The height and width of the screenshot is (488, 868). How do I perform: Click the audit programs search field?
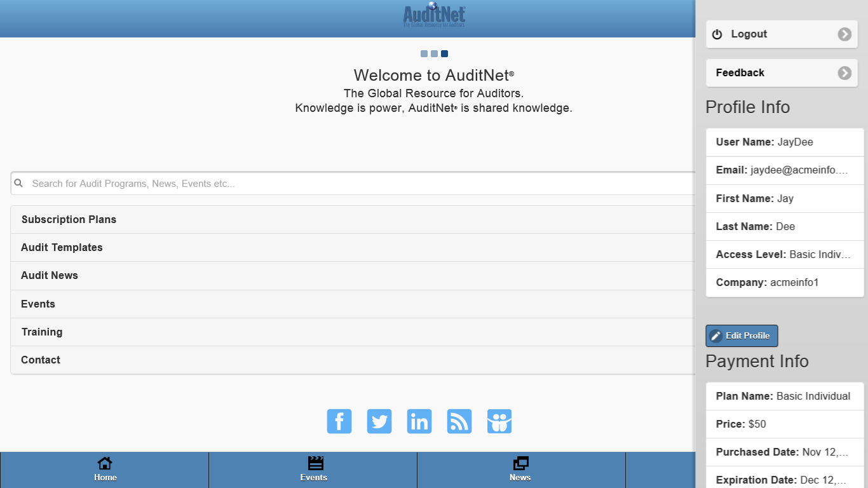356,184
